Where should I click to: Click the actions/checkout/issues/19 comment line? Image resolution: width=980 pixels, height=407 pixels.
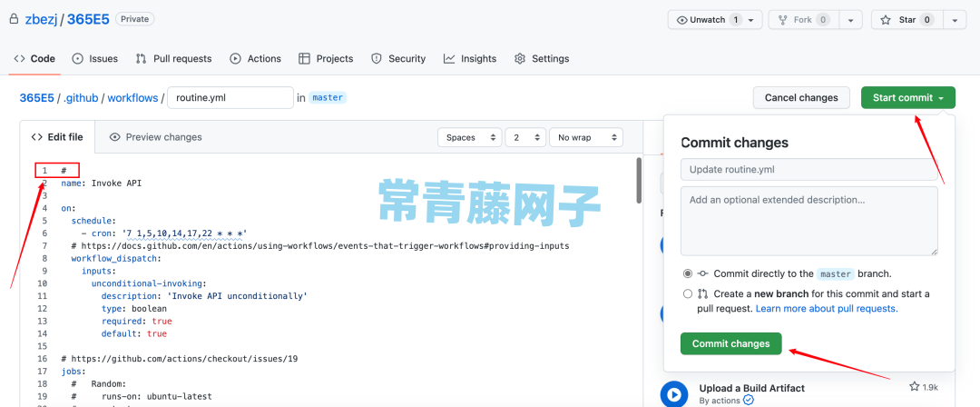tap(180, 359)
